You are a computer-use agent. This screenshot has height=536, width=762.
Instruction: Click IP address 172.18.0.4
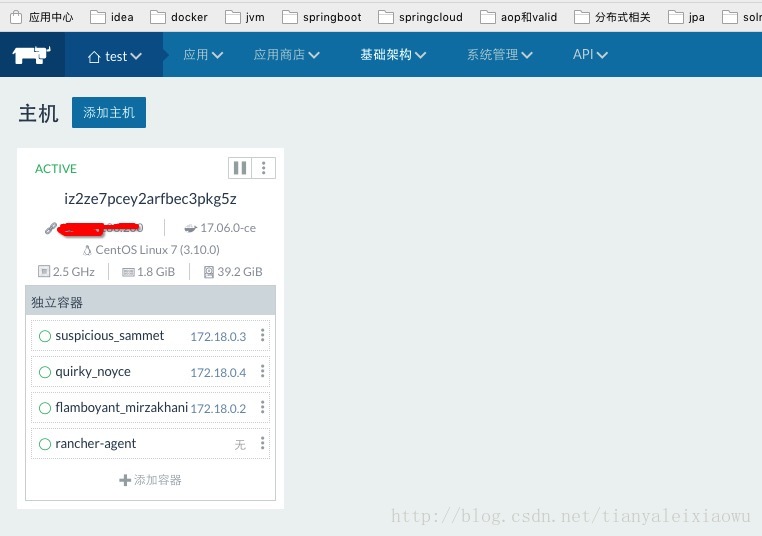pyautogui.click(x=218, y=373)
